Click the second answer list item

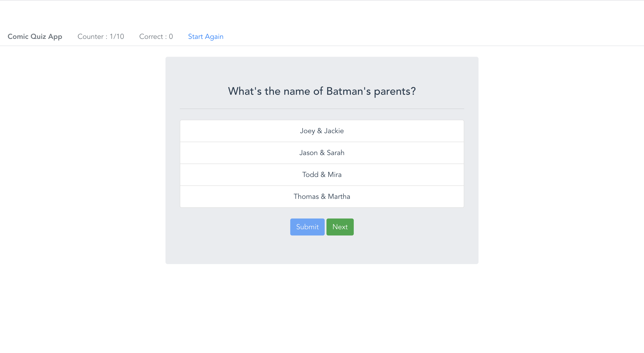(x=322, y=153)
